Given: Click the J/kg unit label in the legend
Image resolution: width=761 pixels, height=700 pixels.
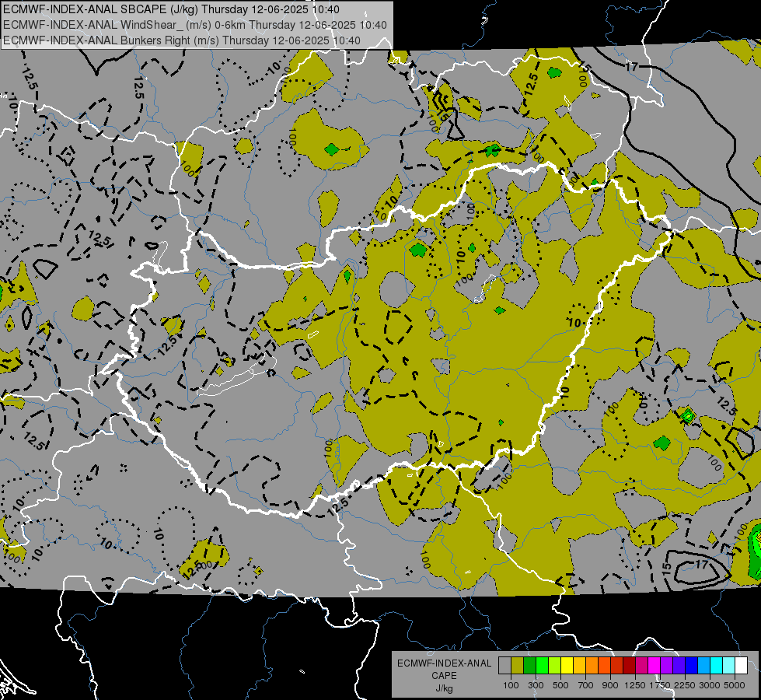Looking at the screenshot, I should tap(444, 688).
